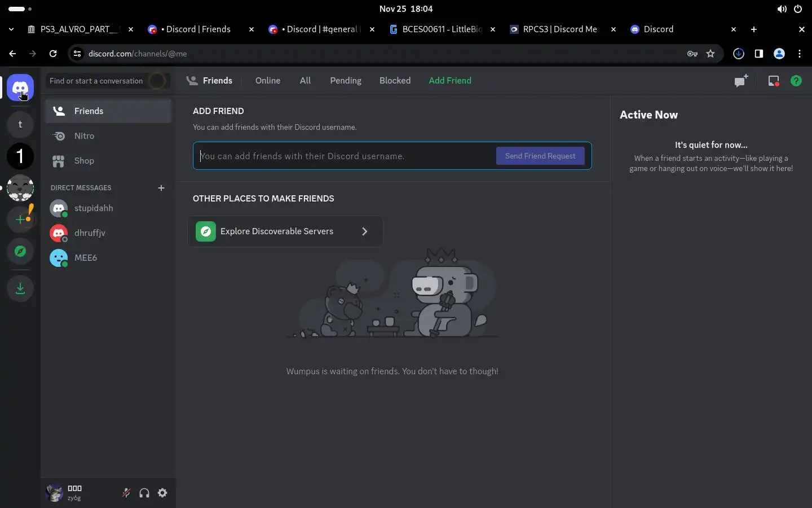Open the power menu icon
Screen dimensions: 812x508
coord(798,9)
